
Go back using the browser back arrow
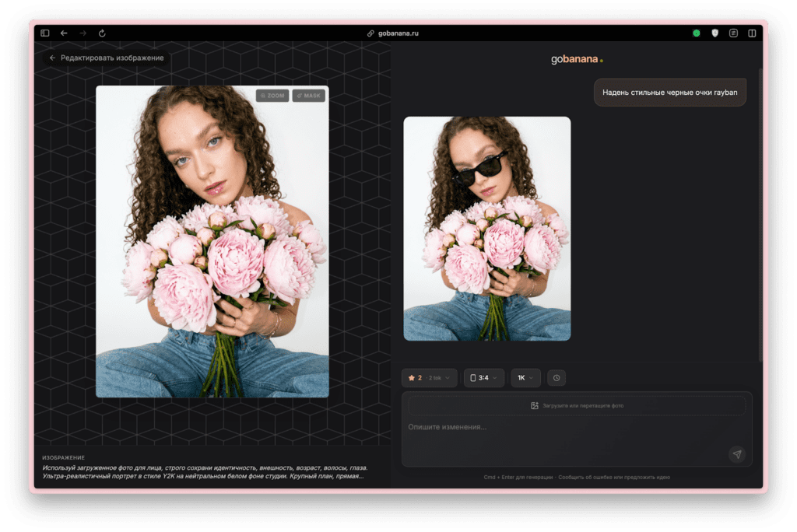click(x=64, y=33)
